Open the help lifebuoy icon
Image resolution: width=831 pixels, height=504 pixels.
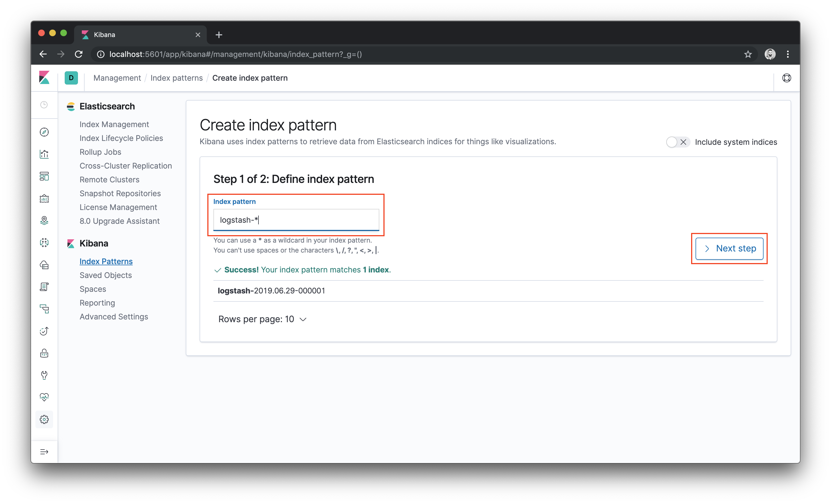pyautogui.click(x=786, y=78)
